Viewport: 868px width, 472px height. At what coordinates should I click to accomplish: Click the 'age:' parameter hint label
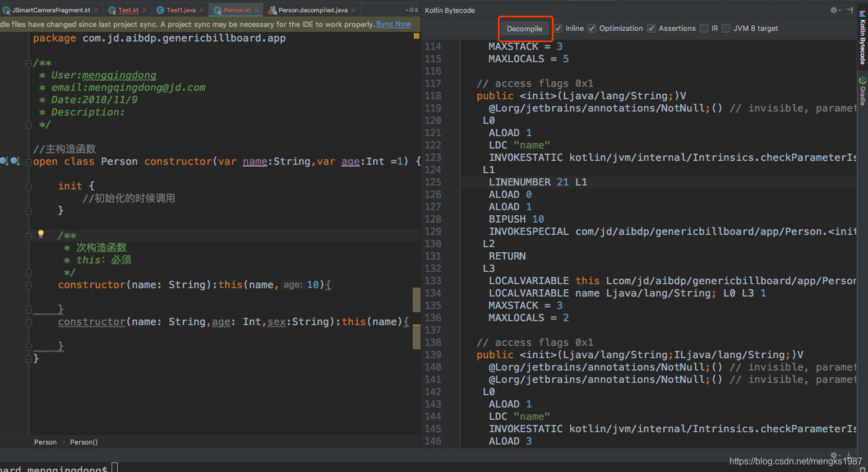click(x=293, y=285)
